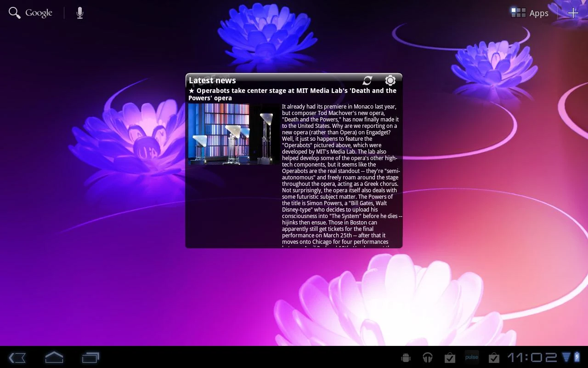Image resolution: width=588 pixels, height=368 pixels.
Task: Open first Market download notification
Action: tap(450, 357)
